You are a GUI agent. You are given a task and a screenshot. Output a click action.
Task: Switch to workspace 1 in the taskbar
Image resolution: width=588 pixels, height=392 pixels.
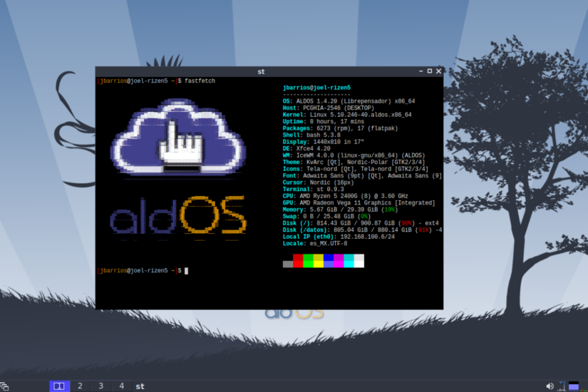[59, 386]
